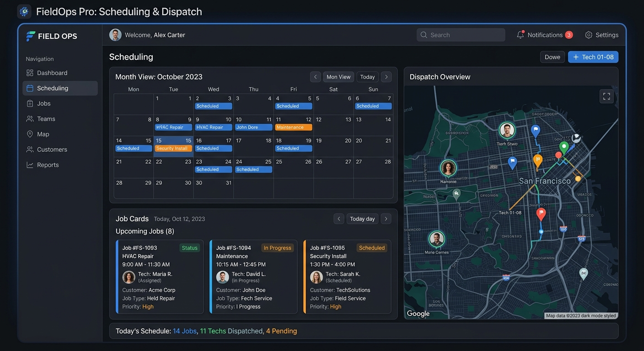Click the next-day chevron in Job Cards

click(x=386, y=218)
